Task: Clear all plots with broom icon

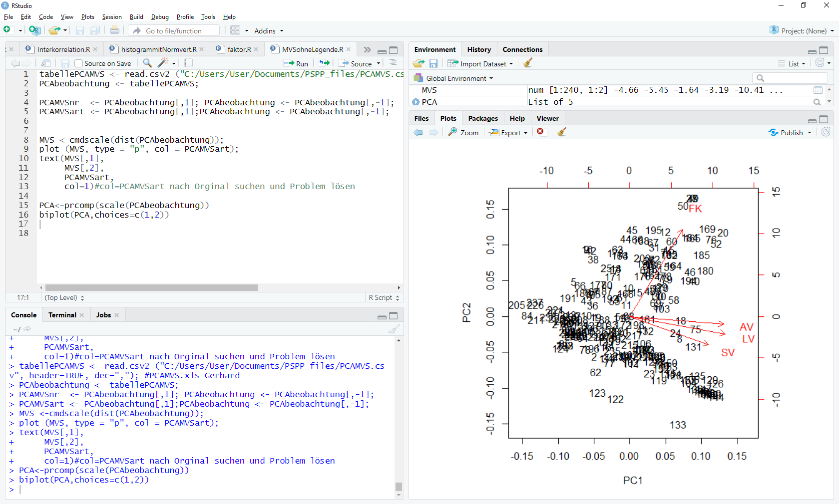Action: [x=562, y=132]
